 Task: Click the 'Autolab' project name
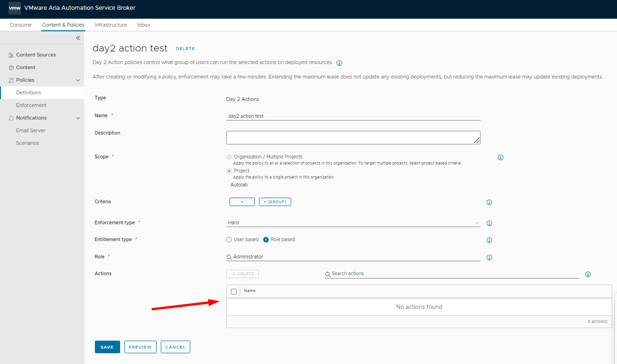click(239, 185)
